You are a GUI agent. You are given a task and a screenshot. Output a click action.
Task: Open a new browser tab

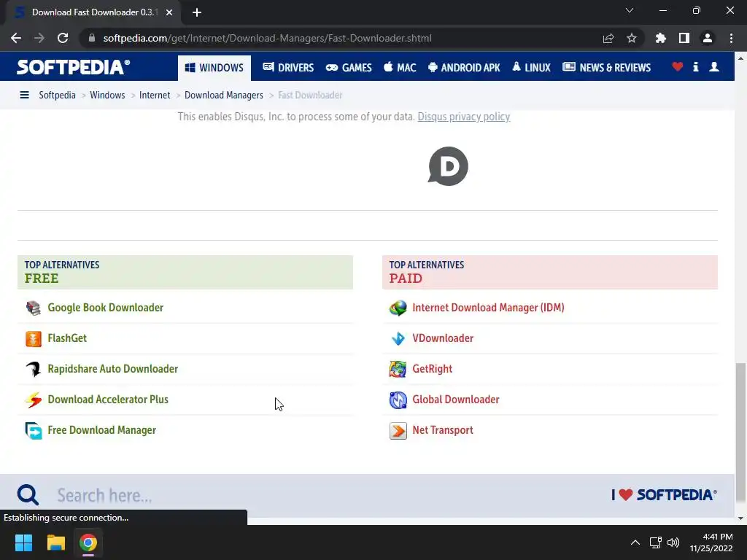click(x=197, y=12)
